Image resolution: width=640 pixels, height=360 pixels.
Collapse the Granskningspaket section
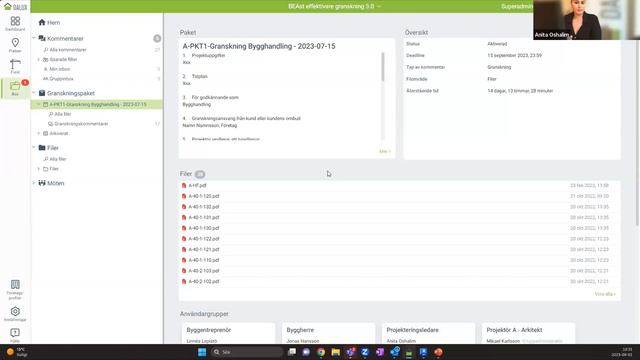point(34,93)
